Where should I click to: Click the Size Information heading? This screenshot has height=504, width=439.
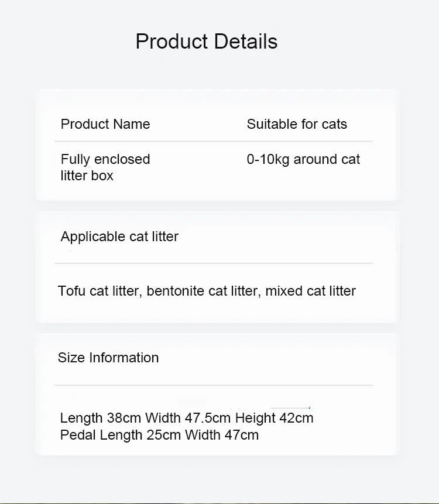click(x=108, y=358)
